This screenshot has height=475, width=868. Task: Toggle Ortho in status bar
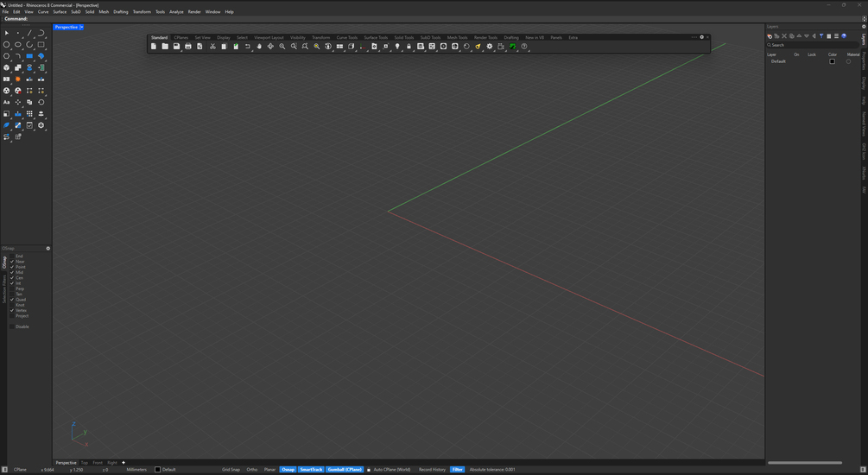252,470
